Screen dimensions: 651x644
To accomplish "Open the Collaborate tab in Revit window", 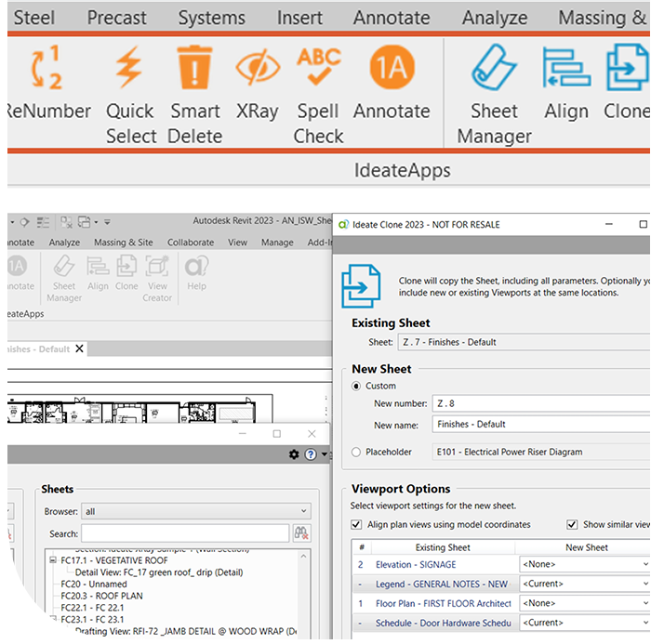I will [191, 243].
